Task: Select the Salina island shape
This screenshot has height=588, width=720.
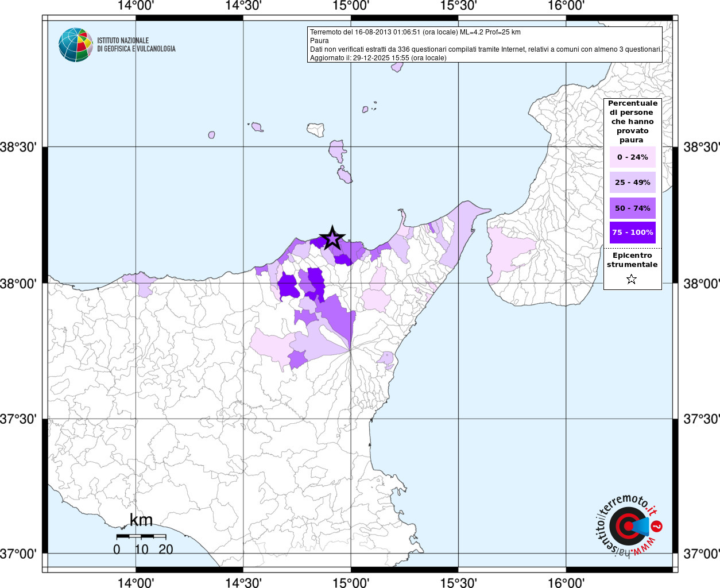Action: tap(315, 129)
